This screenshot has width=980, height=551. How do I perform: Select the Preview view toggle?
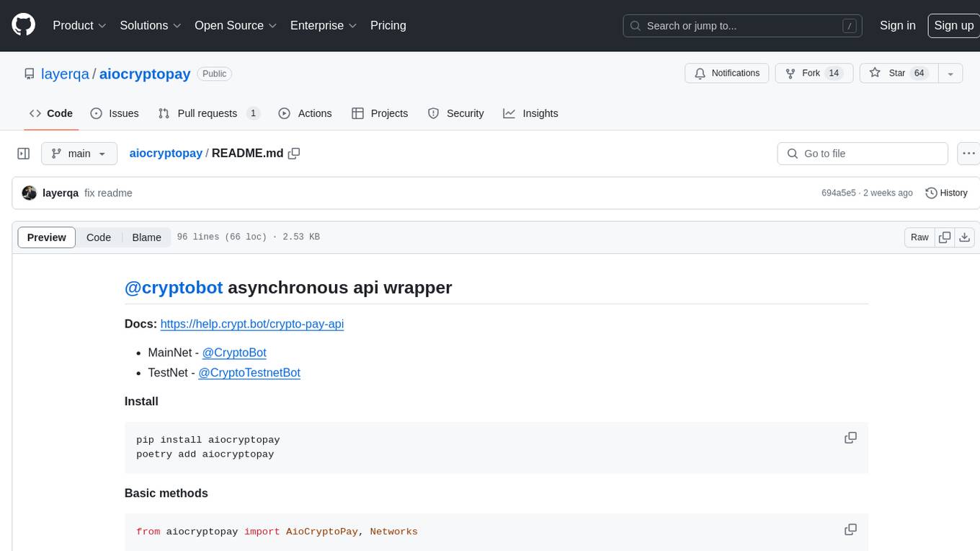(x=47, y=237)
